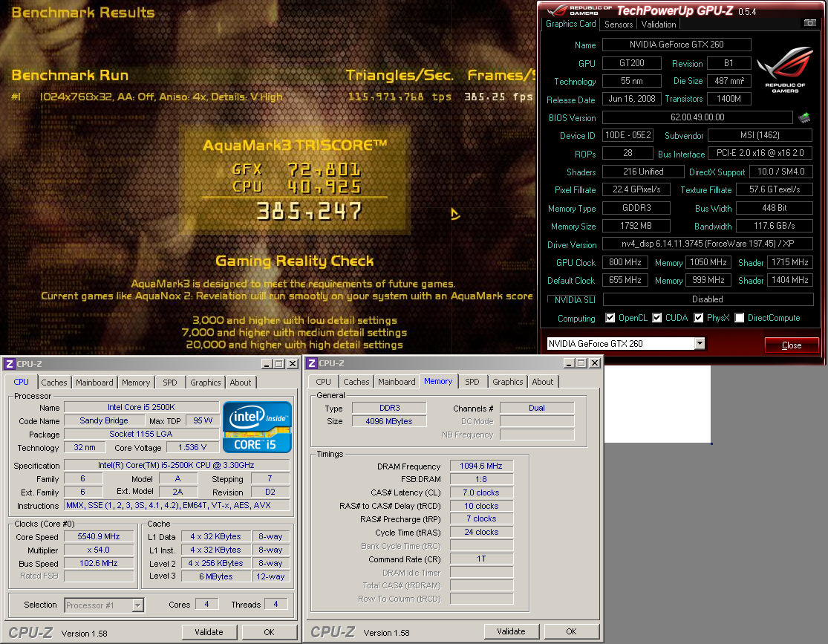
Task: Toggle the OpenCL checkbox in GPU-Z
Action: (610, 318)
